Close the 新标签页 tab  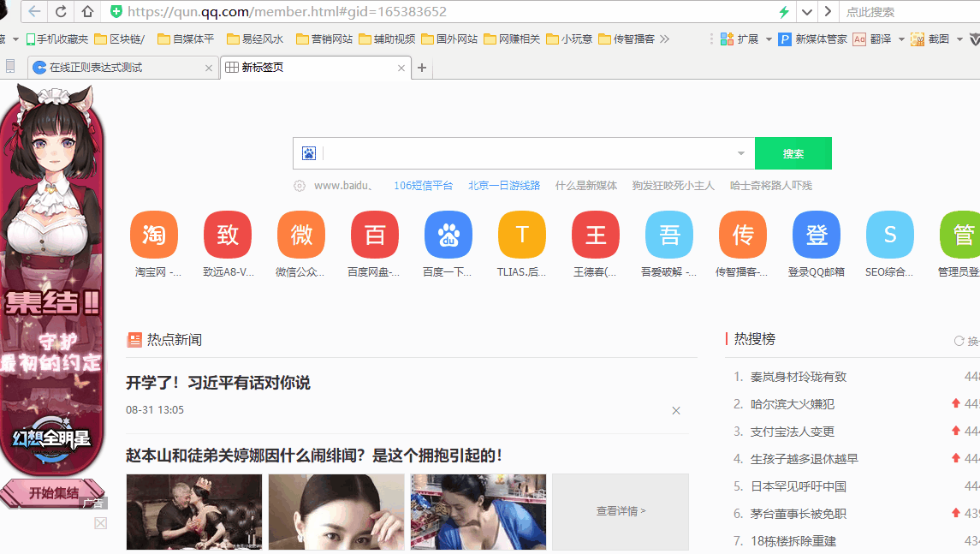point(401,68)
